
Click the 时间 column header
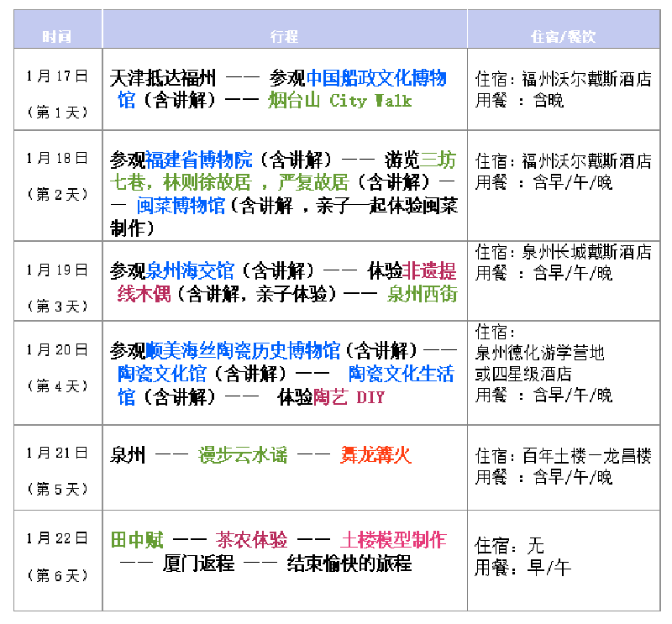[x=57, y=37]
